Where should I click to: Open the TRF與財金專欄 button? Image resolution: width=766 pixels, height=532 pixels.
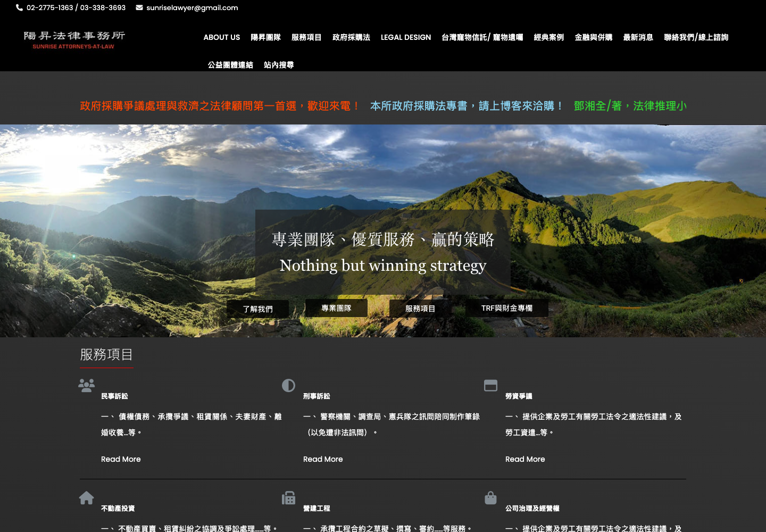point(507,308)
